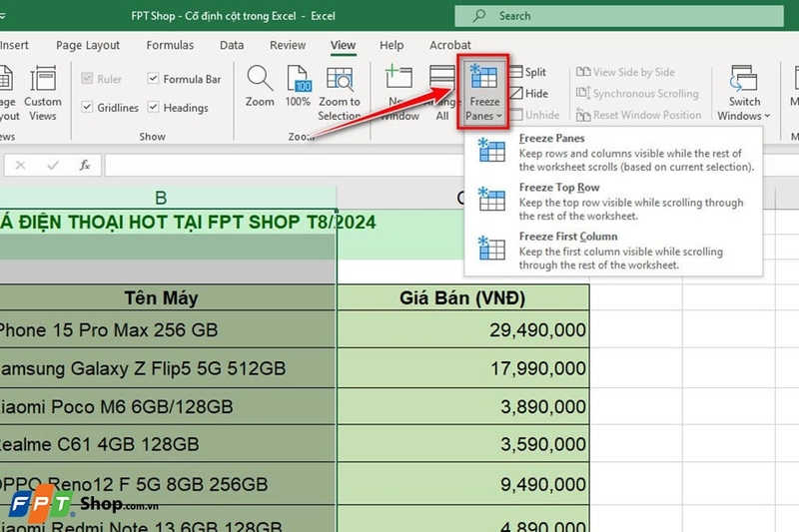799x532 pixels.
Task: Click the formula bar enter checkmark
Action: [x=53, y=165]
